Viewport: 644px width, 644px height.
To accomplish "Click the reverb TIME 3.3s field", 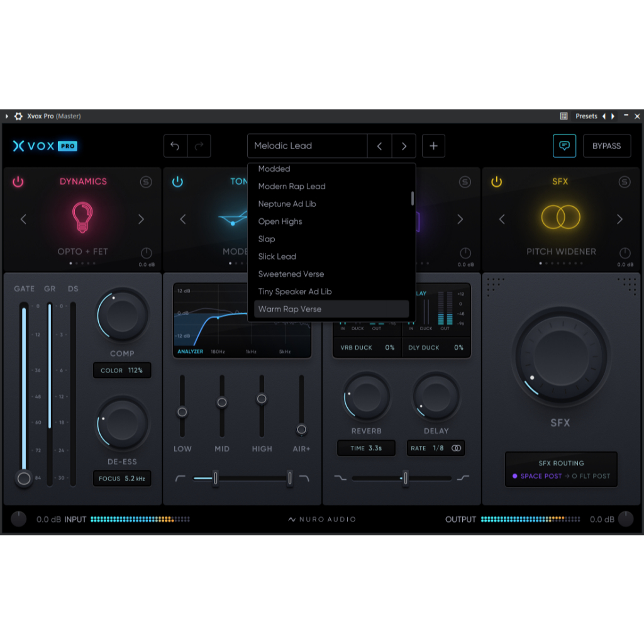I will tap(365, 448).
